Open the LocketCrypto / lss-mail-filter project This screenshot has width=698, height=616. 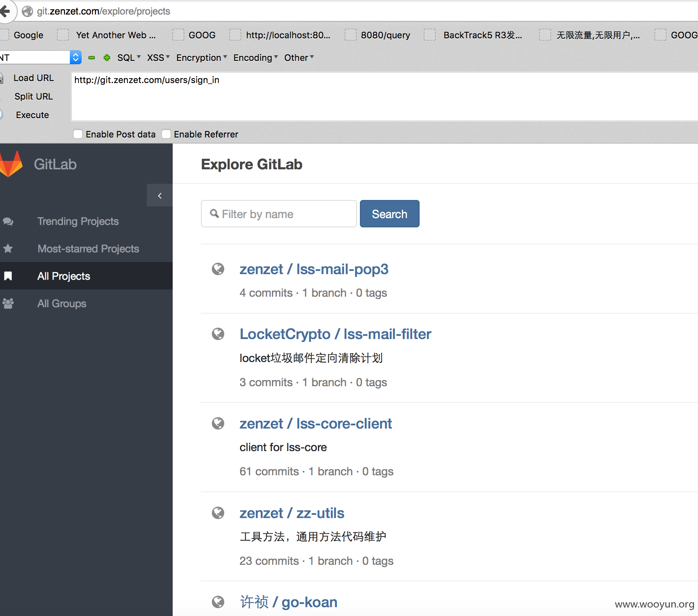click(335, 334)
